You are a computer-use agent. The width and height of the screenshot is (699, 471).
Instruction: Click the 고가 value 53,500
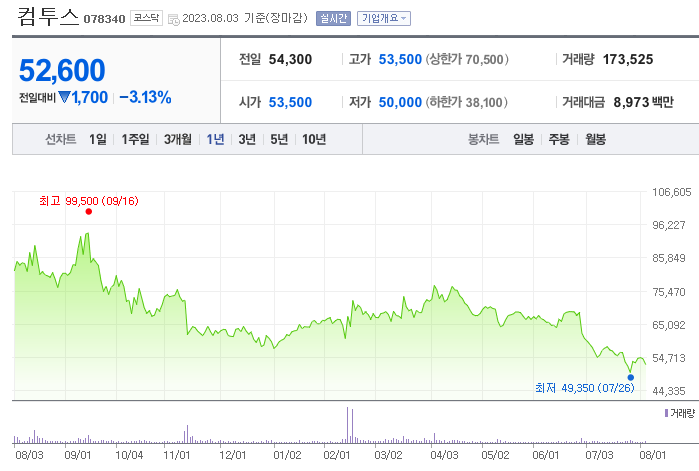point(400,59)
